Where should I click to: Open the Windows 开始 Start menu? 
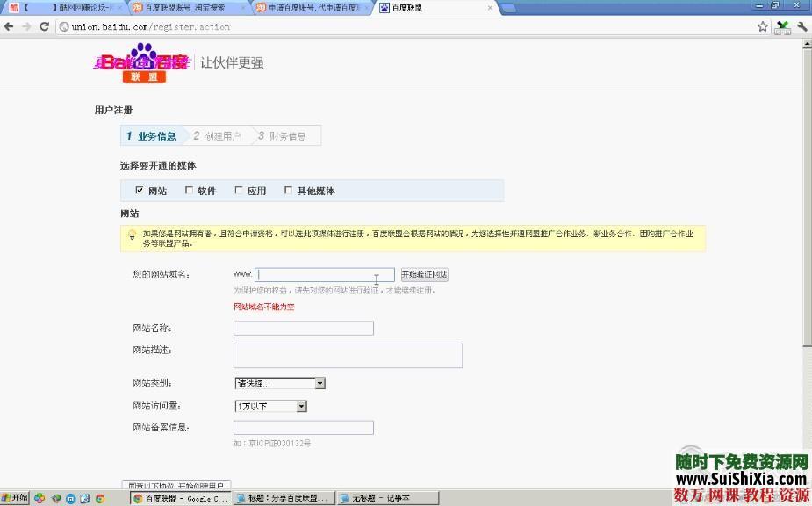[13, 498]
